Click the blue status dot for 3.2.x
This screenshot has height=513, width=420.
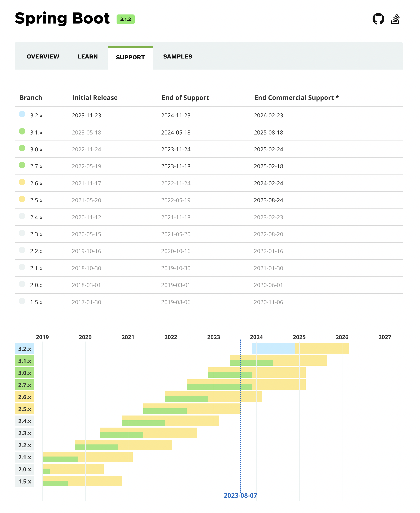[22, 114]
